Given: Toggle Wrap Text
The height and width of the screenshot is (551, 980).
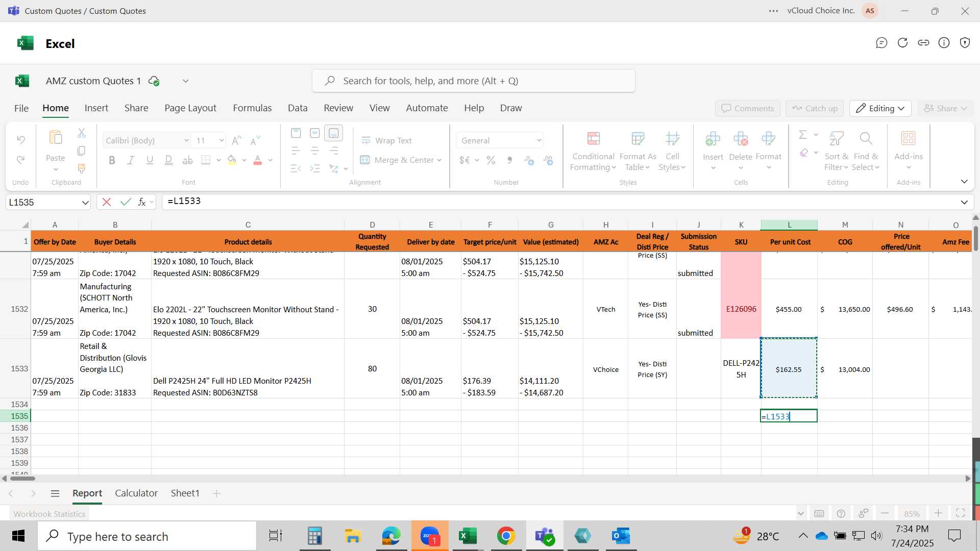Looking at the screenshot, I should coord(387,140).
